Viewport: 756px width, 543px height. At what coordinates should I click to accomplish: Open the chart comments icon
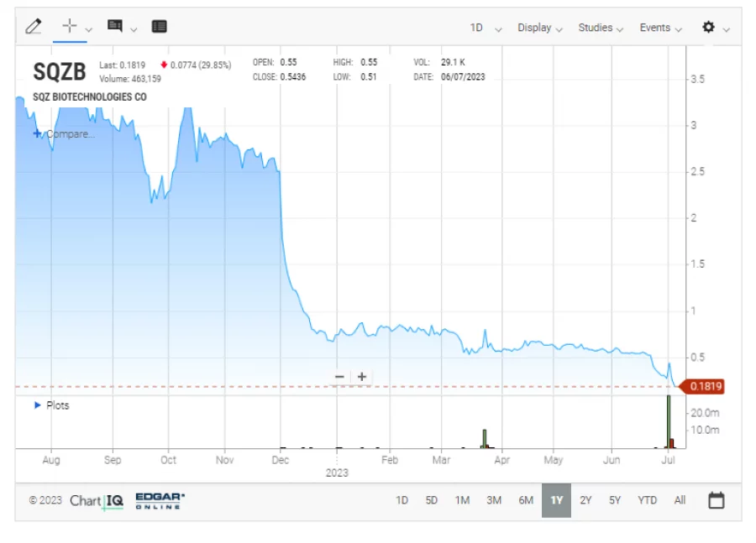pyautogui.click(x=113, y=25)
